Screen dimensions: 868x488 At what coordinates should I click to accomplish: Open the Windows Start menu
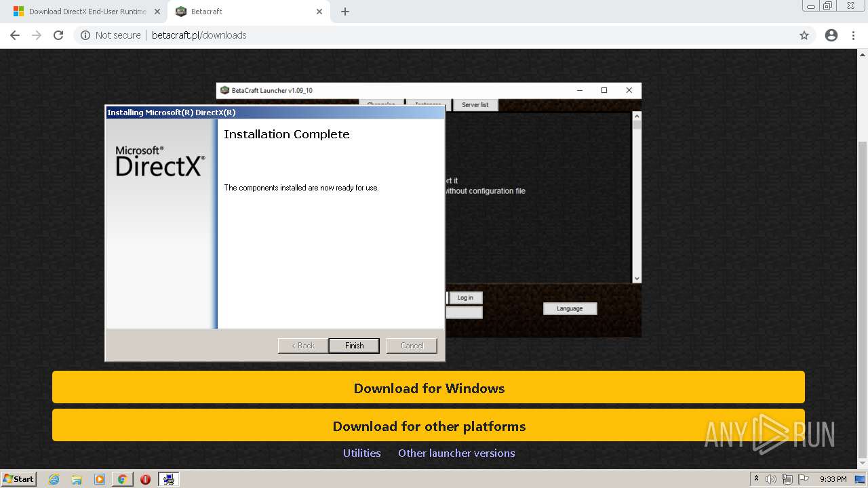coord(19,479)
